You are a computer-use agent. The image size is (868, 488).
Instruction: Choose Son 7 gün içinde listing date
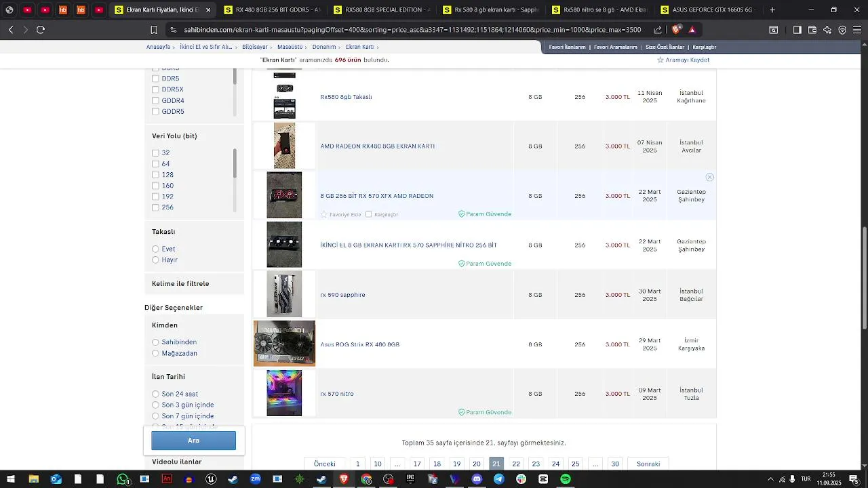[x=155, y=416]
